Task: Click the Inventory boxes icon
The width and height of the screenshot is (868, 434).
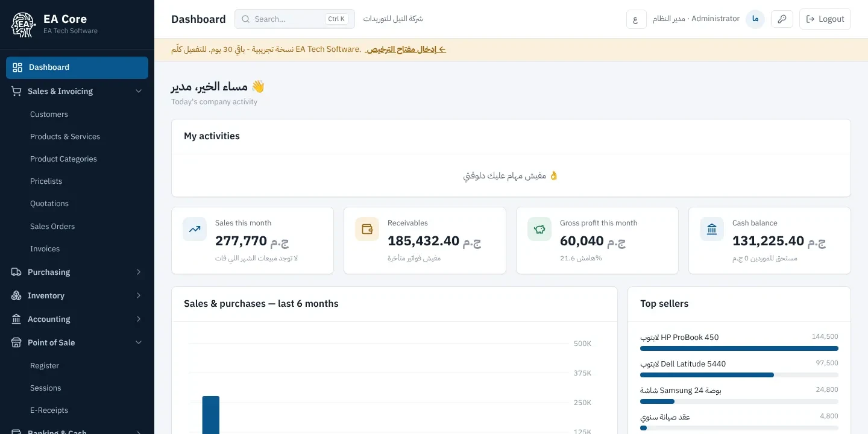Action: [x=16, y=295]
